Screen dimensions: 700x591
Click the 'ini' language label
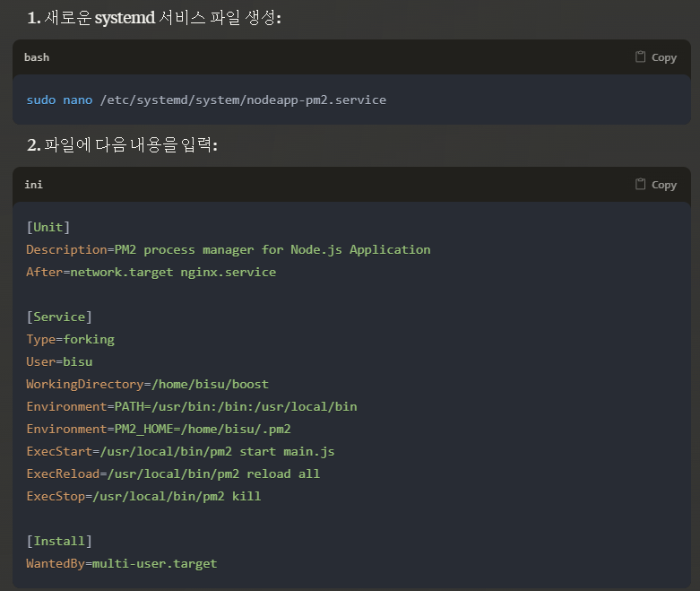pyautogui.click(x=33, y=185)
